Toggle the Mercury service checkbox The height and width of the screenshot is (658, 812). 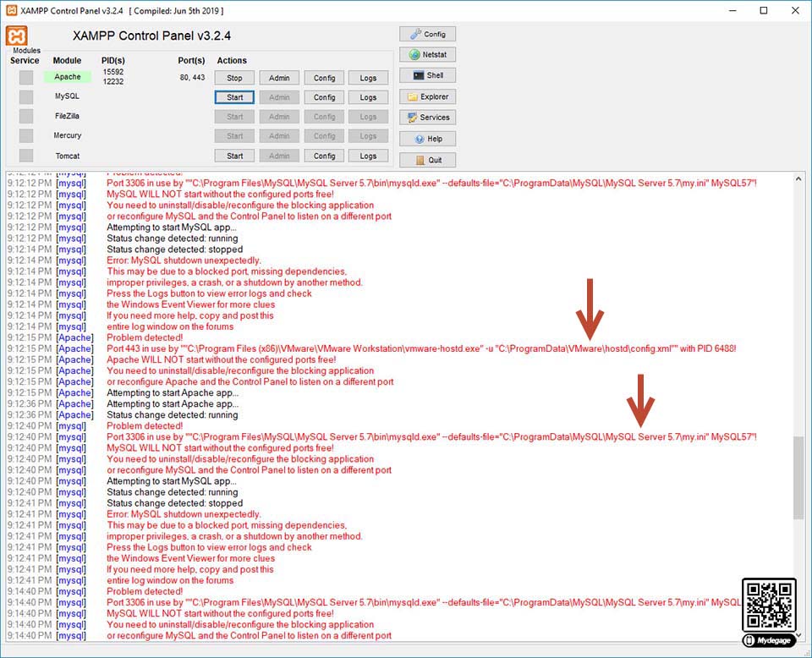pos(26,135)
